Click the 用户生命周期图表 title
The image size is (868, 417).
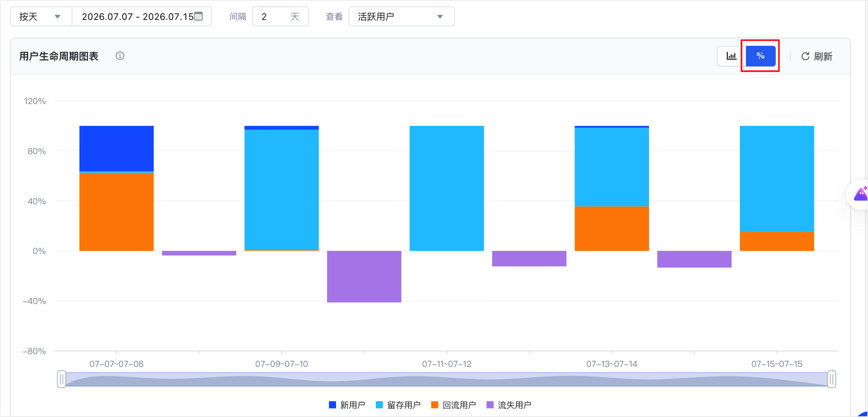pos(59,56)
